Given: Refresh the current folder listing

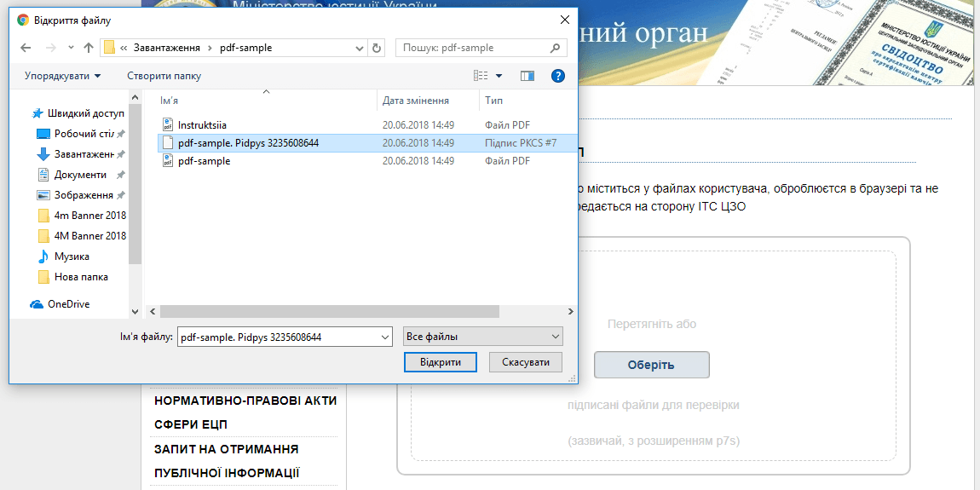Looking at the screenshot, I should (x=378, y=48).
